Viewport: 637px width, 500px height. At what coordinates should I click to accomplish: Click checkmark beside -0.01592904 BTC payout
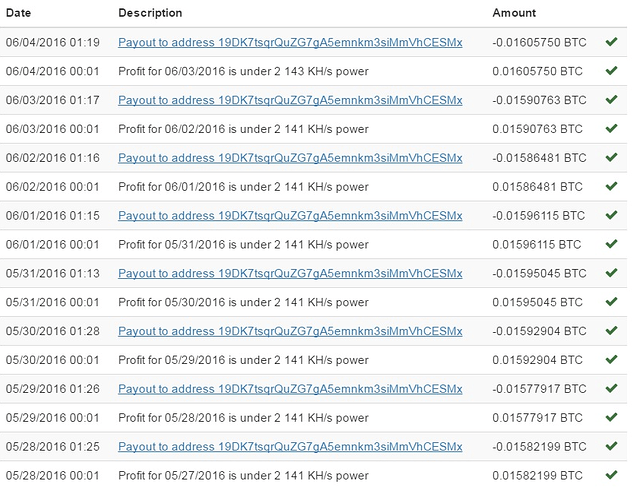(x=611, y=330)
